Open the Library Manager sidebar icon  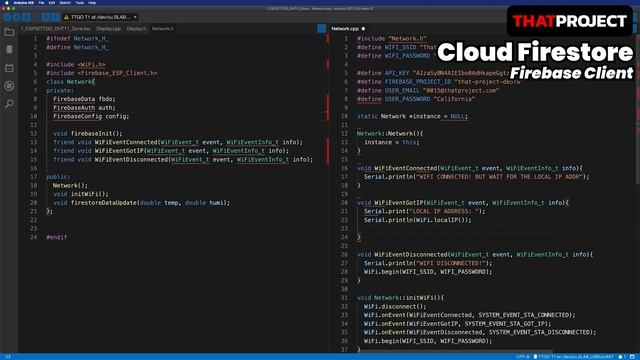9,68
